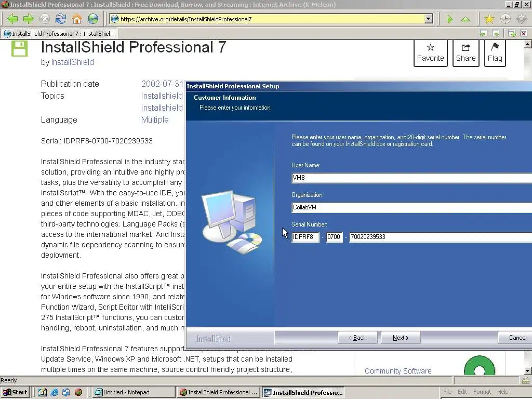Screen dimensions: 532x399
Task: Switch to the previous tab using the tab-bar icon
Action: coord(484,33)
